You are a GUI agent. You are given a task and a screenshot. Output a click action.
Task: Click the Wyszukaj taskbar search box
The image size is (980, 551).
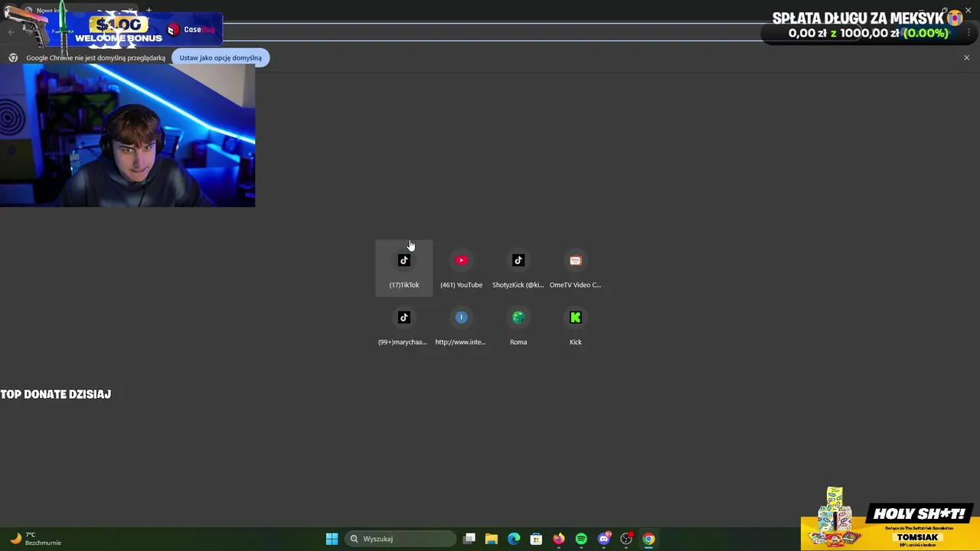click(x=401, y=539)
